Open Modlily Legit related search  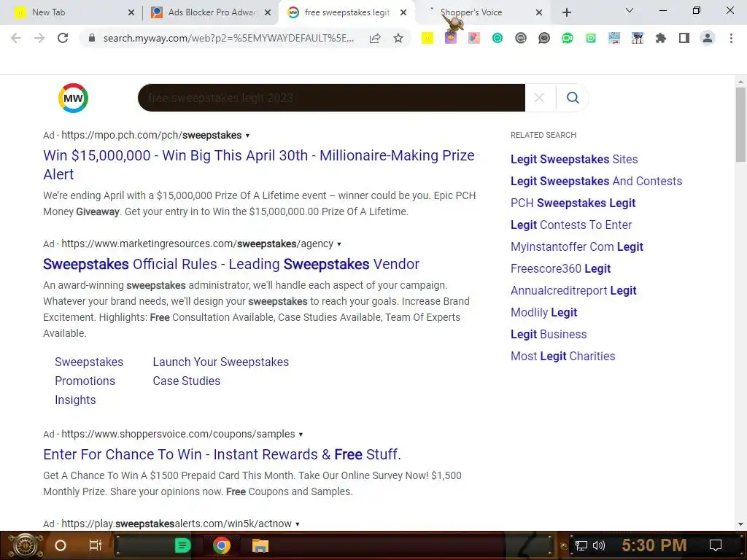pos(543,312)
